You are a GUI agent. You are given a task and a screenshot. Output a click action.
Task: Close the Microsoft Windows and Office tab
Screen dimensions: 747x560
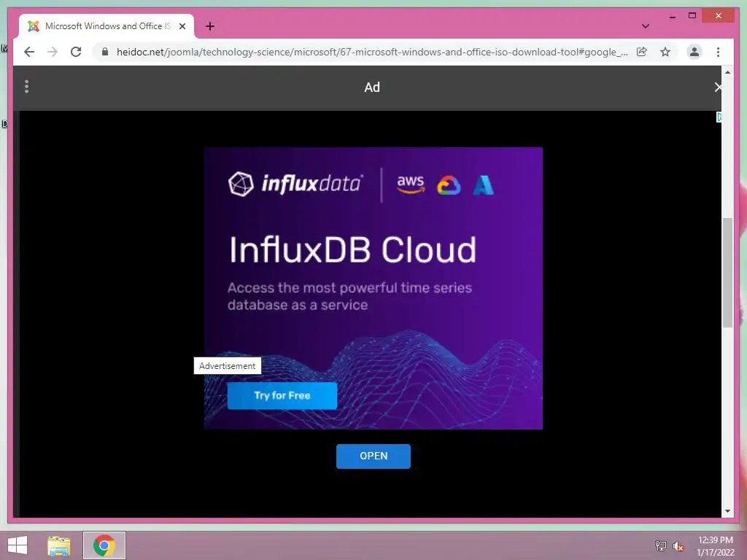tap(182, 26)
